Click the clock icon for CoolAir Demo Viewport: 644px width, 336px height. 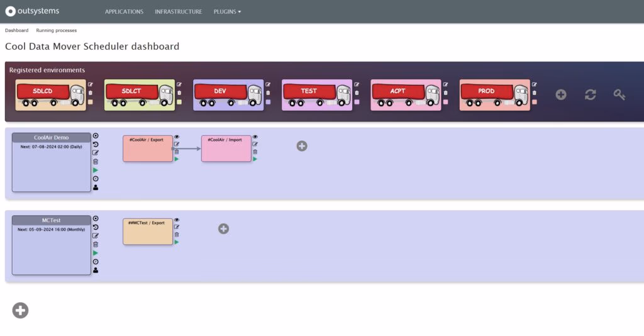click(x=96, y=179)
